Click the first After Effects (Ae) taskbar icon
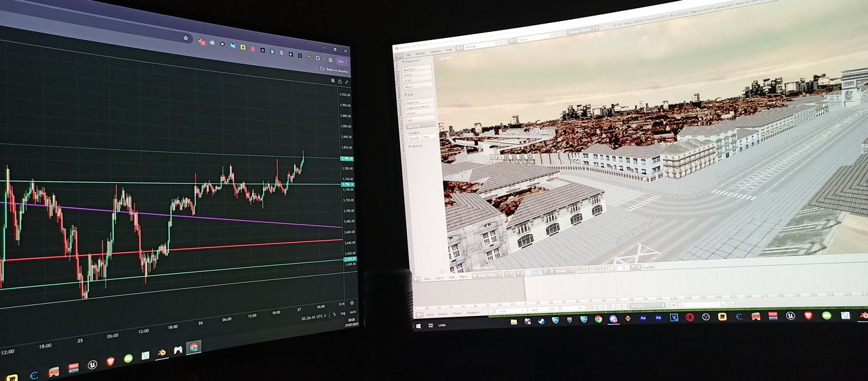 pyautogui.click(x=643, y=318)
